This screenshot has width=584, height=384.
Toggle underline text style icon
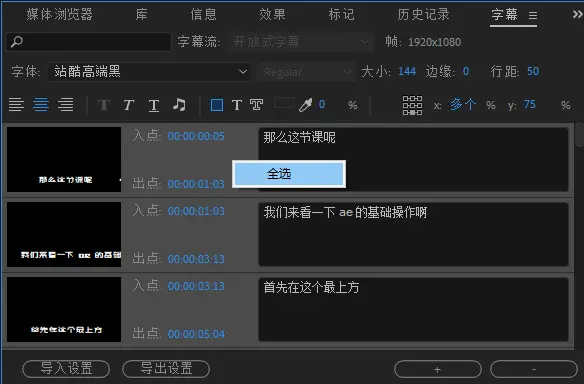[154, 105]
